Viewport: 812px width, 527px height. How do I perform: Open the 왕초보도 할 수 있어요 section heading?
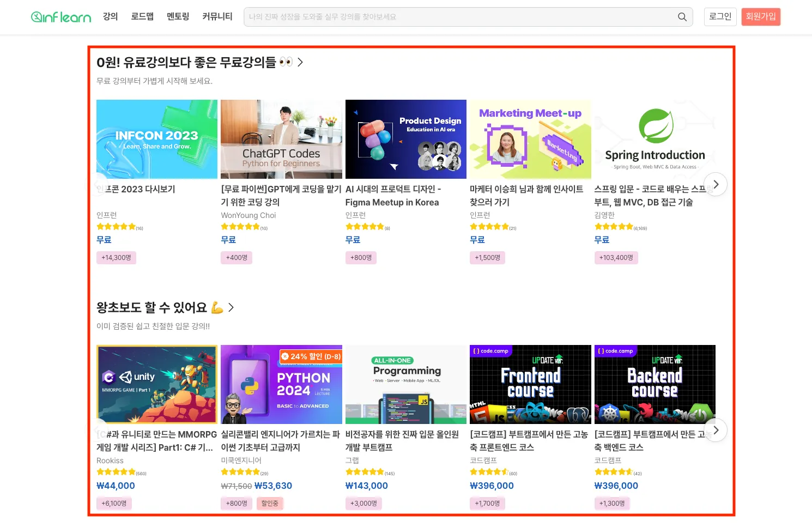160,308
